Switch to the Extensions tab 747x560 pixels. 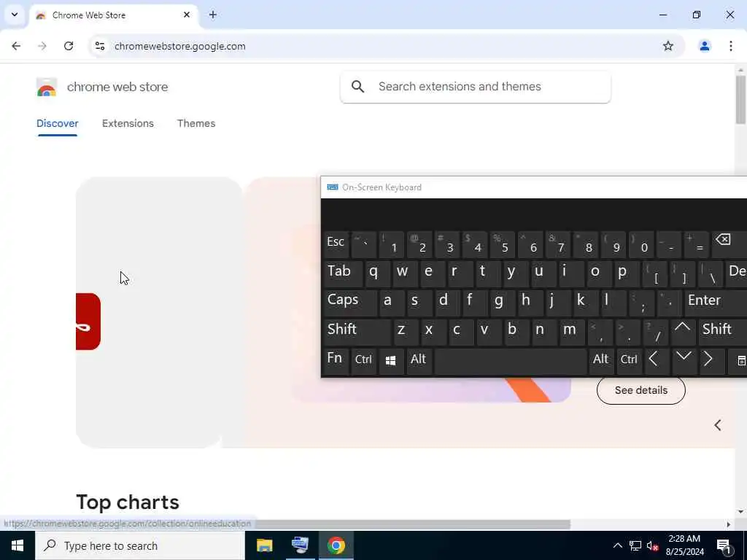tap(128, 123)
